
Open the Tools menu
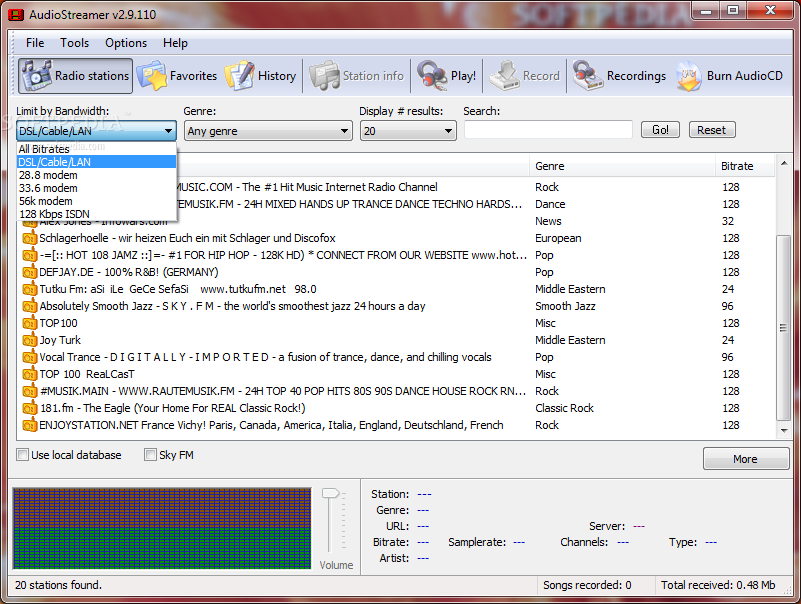[x=75, y=43]
